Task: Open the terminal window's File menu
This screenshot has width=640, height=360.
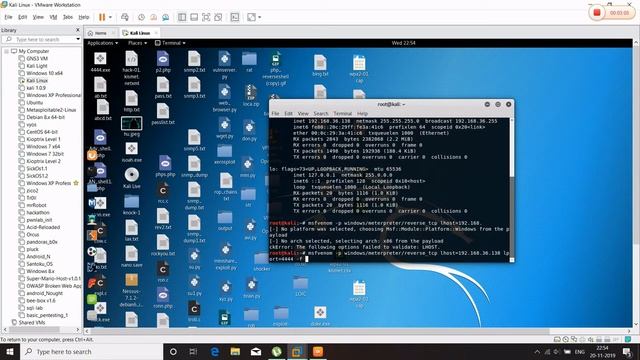Action: [x=276, y=113]
